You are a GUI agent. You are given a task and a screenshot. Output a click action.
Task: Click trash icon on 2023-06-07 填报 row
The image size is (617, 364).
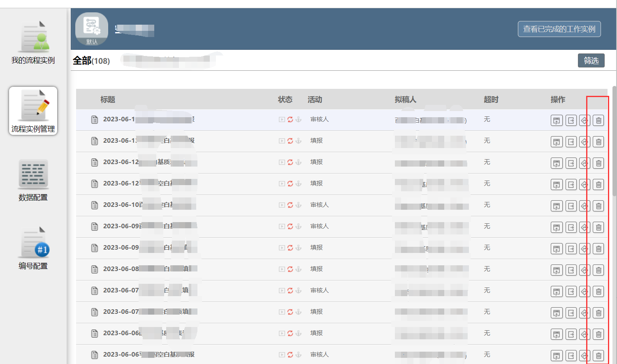pyautogui.click(x=598, y=313)
